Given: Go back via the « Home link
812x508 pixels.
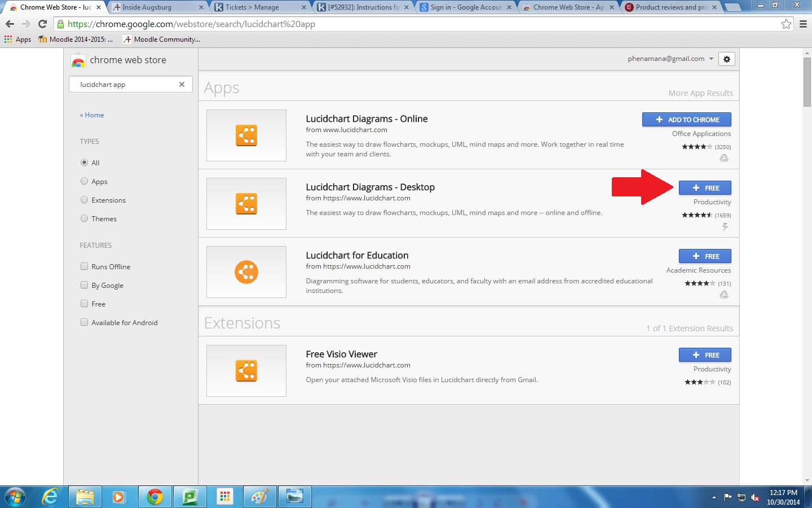Looking at the screenshot, I should 92,115.
